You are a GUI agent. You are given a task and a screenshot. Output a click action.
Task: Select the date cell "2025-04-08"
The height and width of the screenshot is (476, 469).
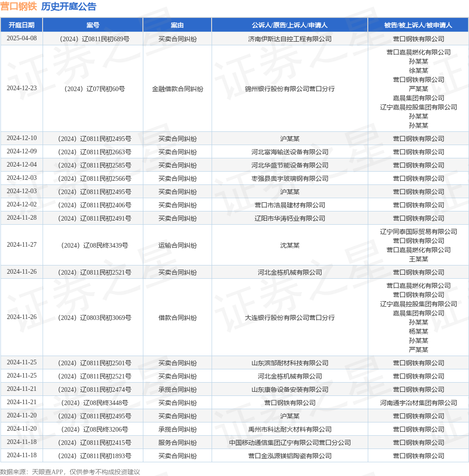point(21,39)
